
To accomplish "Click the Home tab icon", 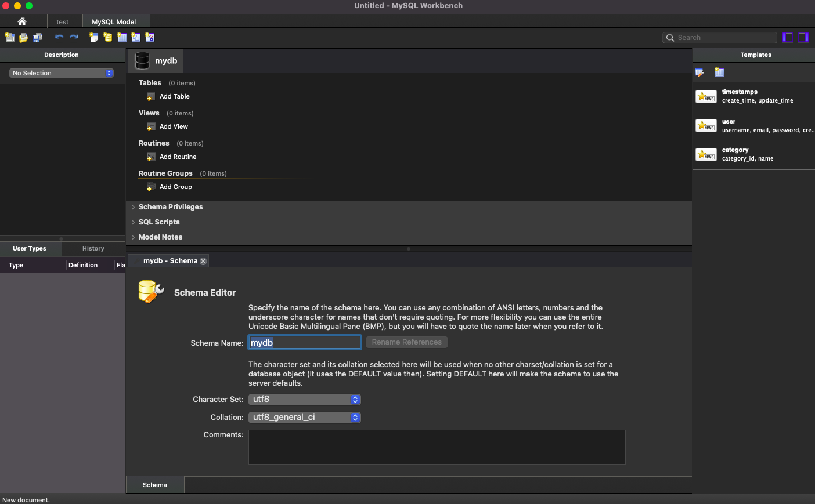I will coord(22,21).
